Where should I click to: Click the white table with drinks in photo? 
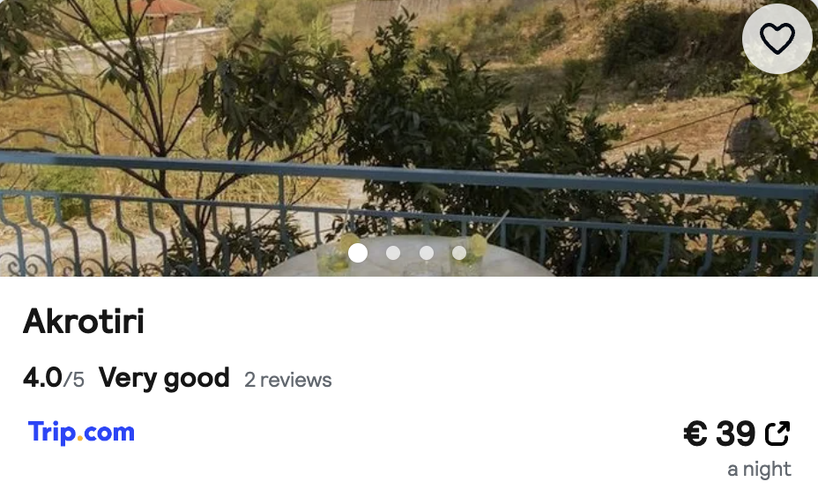pyautogui.click(x=410, y=257)
